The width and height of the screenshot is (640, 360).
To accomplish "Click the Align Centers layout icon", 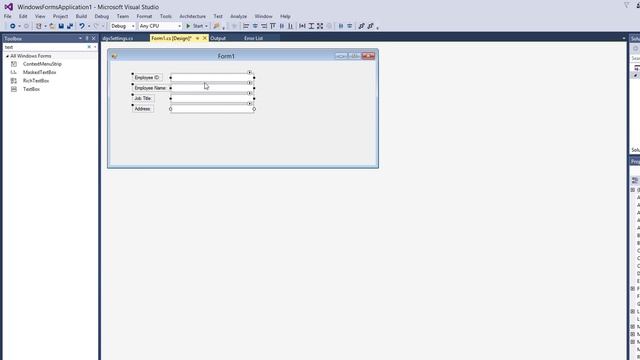I will pos(255,26).
